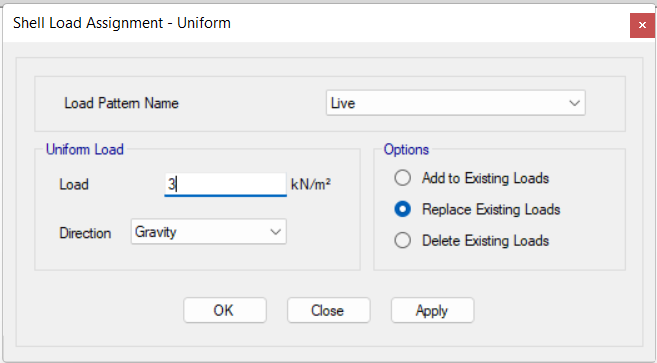Screen dimensions: 657x363
Task: Open the Direction combo box showing Gravity
Action: tap(209, 231)
